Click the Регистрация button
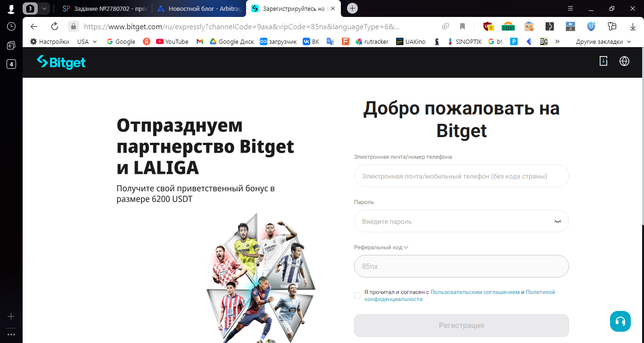The height and width of the screenshot is (343, 644). 461,325
